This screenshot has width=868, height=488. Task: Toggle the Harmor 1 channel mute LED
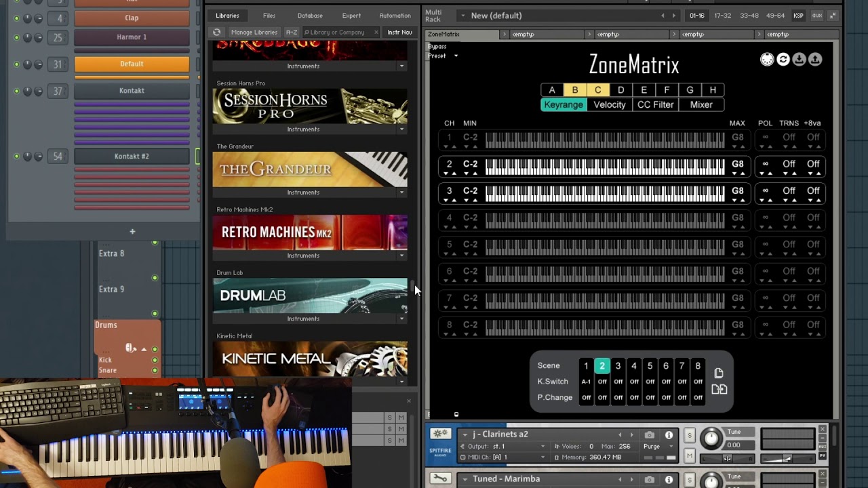16,38
